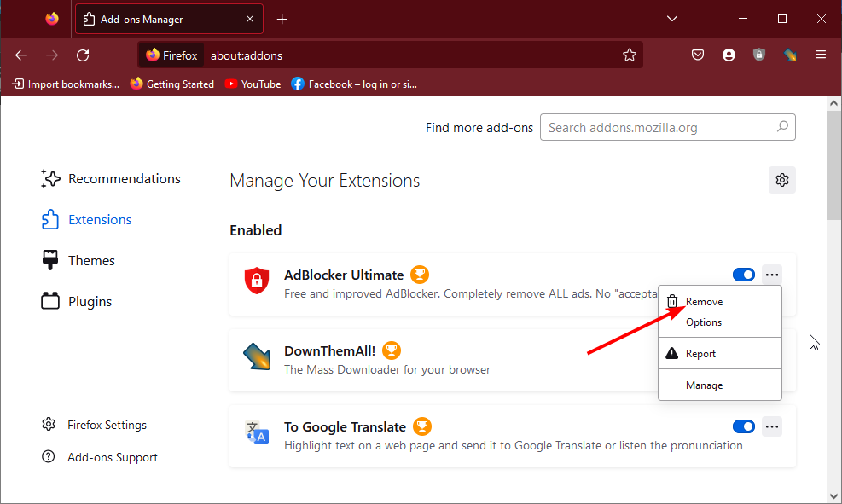
Task: List all tabs with the chevron button
Action: [x=671, y=19]
